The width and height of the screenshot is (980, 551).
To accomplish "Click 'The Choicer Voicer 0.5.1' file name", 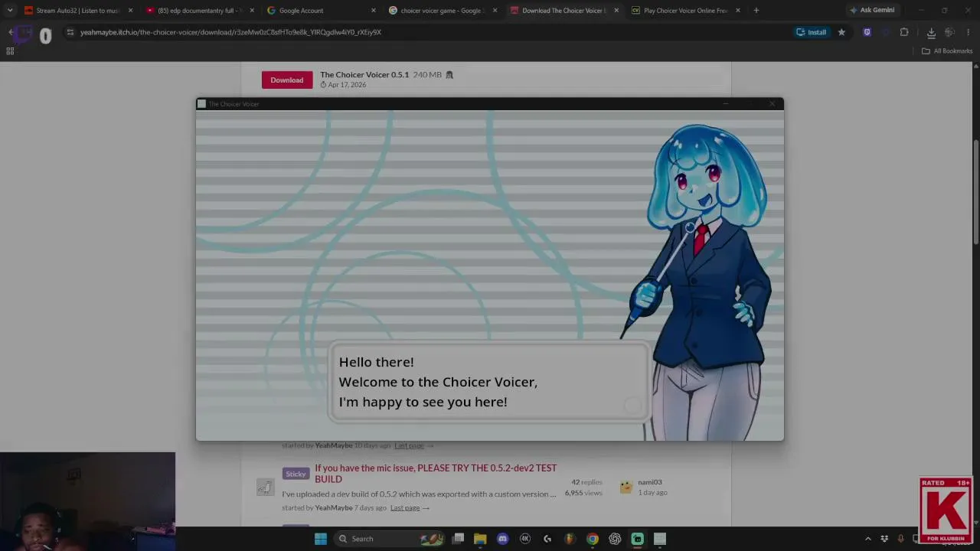I will click(x=364, y=75).
